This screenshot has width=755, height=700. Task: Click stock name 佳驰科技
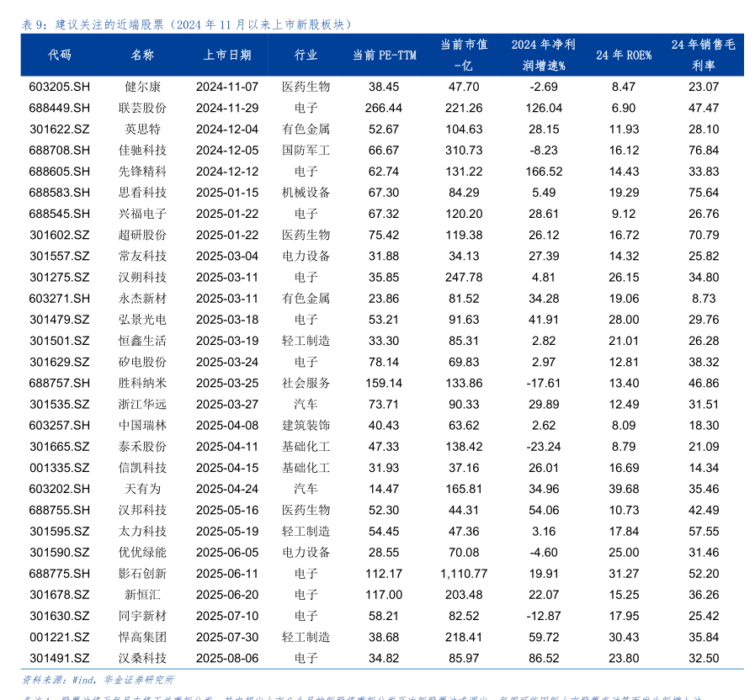[x=142, y=151]
